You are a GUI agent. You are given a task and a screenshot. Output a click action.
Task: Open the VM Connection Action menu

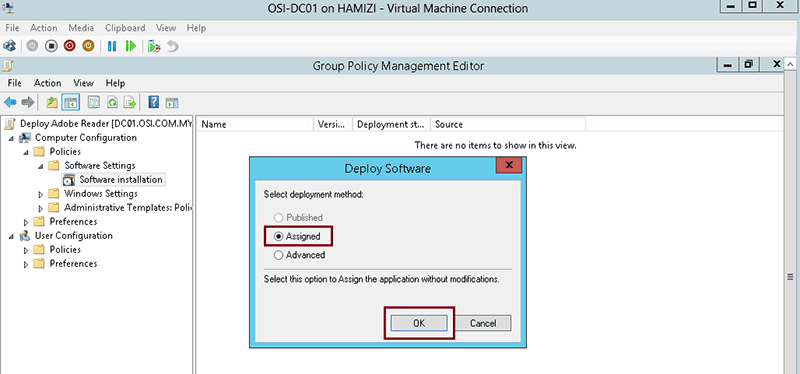pyautogui.click(x=43, y=28)
